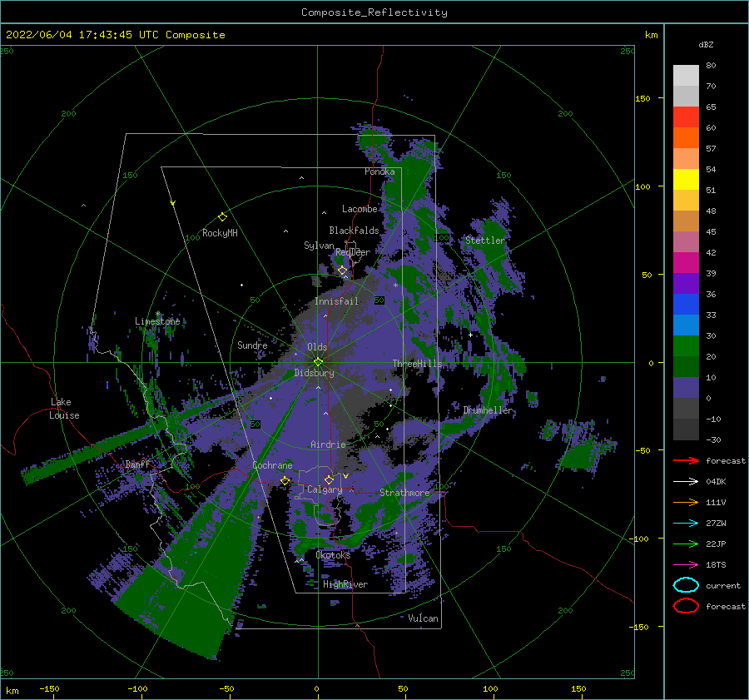Click the green 22JP arrow icon
The image size is (749, 700).
[686, 544]
